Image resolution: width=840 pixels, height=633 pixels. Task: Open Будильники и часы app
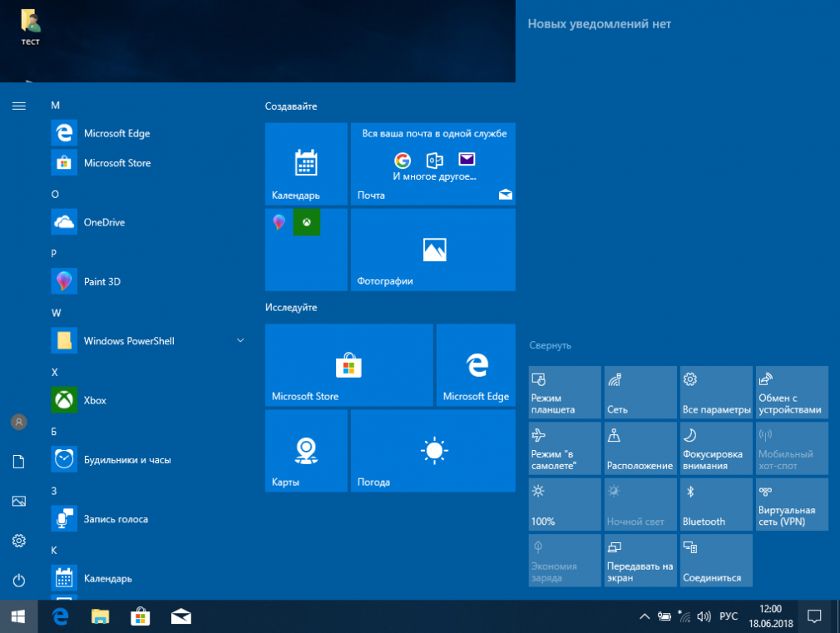pyautogui.click(x=147, y=460)
